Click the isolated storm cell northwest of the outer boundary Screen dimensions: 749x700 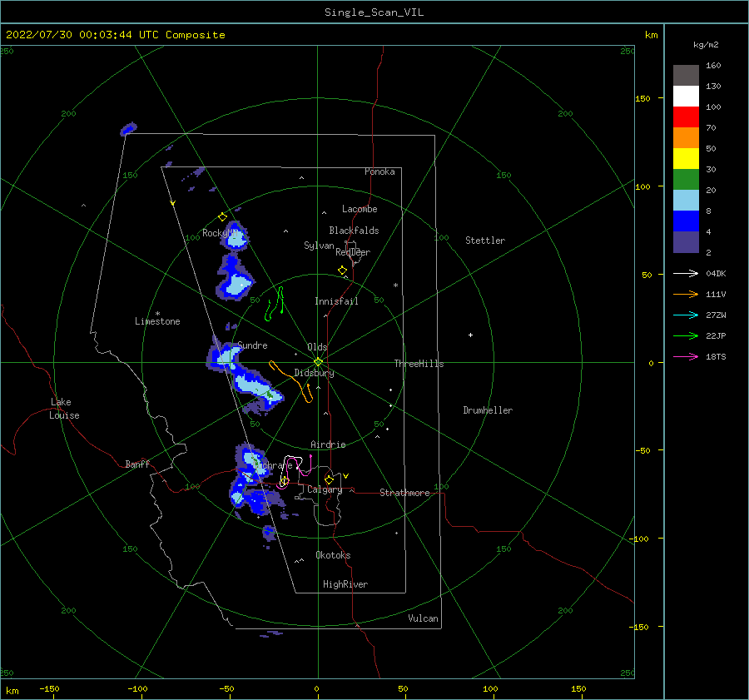click(128, 129)
